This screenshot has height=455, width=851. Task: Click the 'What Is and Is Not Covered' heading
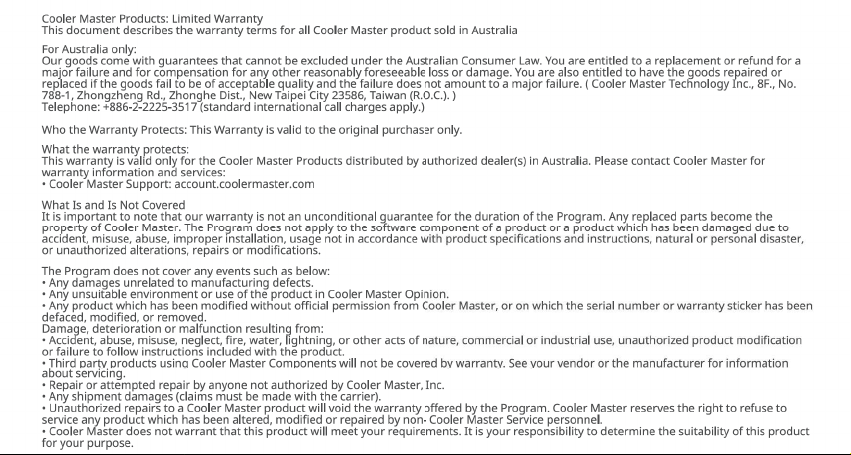coord(113,205)
